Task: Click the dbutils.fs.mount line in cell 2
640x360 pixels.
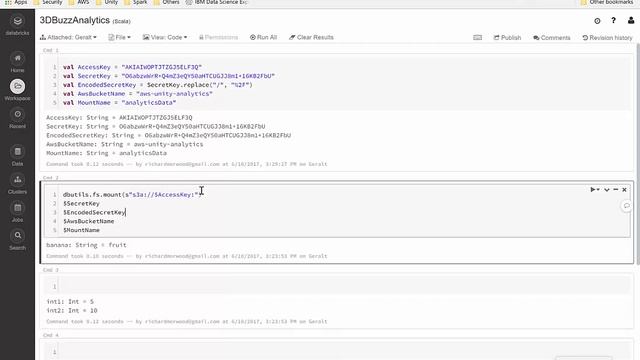Action: (x=132, y=195)
